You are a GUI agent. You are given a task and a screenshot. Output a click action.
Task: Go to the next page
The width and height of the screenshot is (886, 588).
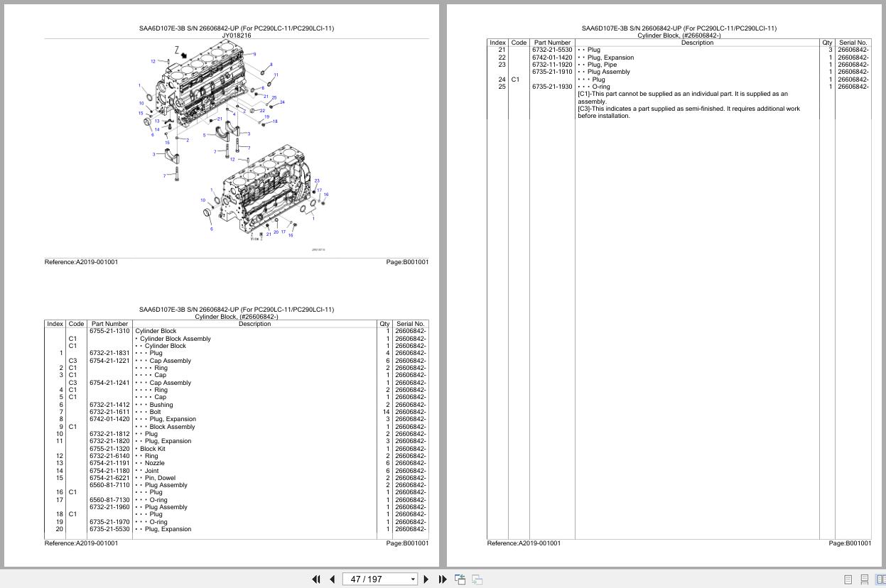click(426, 579)
